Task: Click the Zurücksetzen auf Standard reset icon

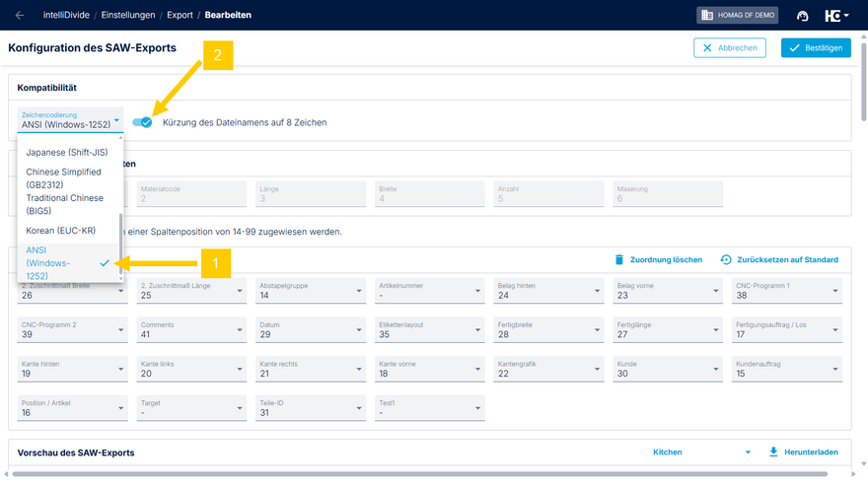Action: tap(726, 259)
